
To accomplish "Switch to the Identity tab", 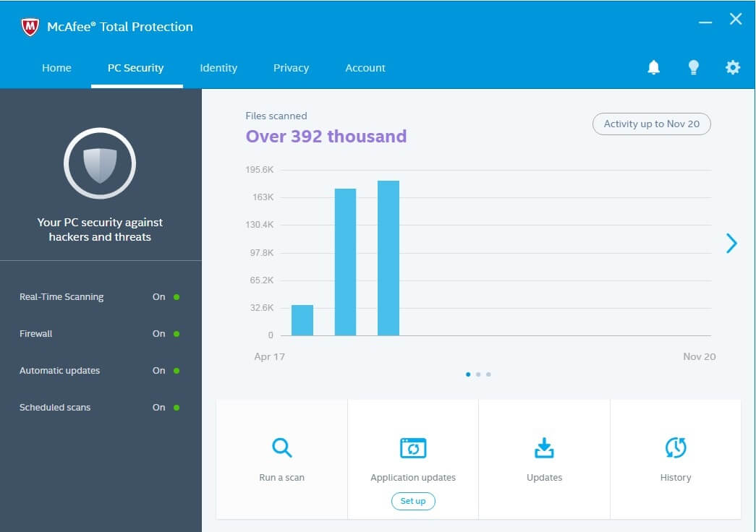I will (x=218, y=68).
